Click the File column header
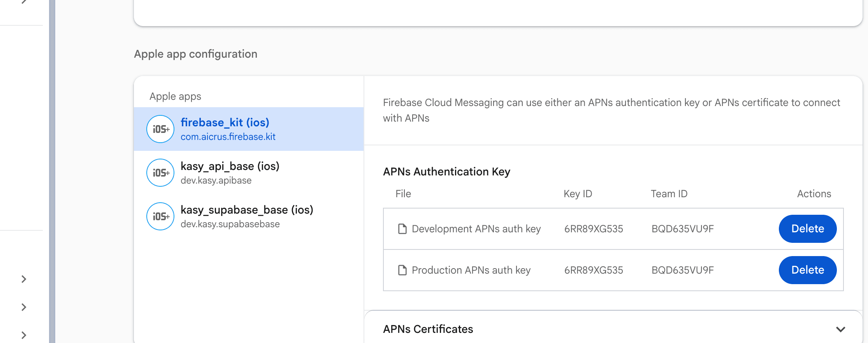The image size is (868, 343). click(403, 194)
